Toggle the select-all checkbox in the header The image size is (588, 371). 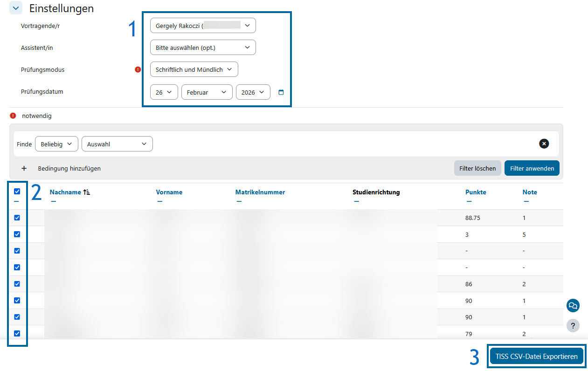pyautogui.click(x=17, y=191)
